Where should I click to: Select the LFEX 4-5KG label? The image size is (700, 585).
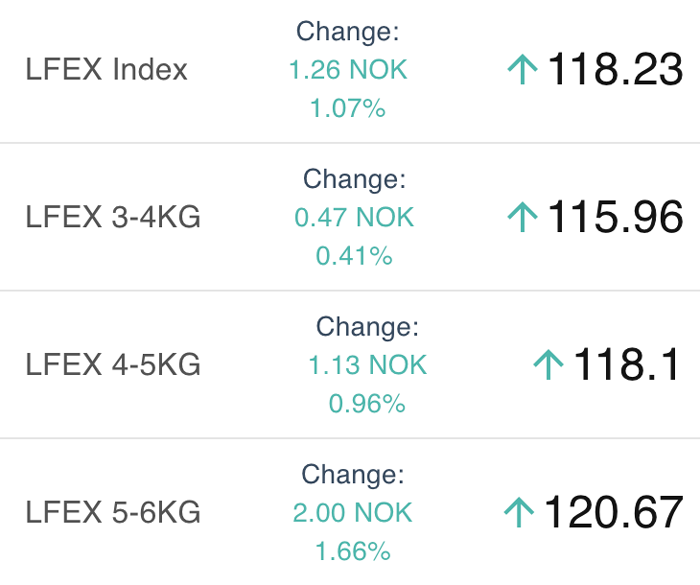(x=113, y=364)
